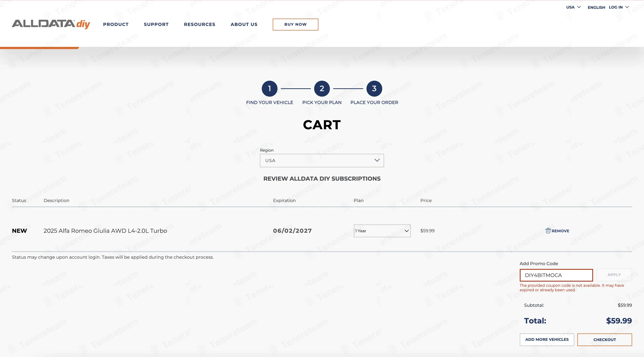Viewport: 644px width, 357px height.
Task: Click the $59.99 price in the subscription row
Action: pyautogui.click(x=427, y=231)
